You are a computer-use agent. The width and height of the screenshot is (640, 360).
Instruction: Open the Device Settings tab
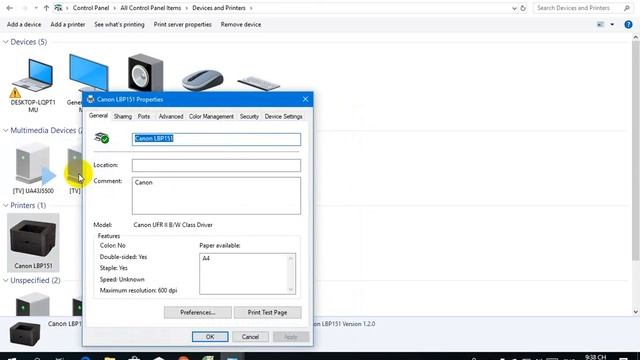click(x=283, y=116)
